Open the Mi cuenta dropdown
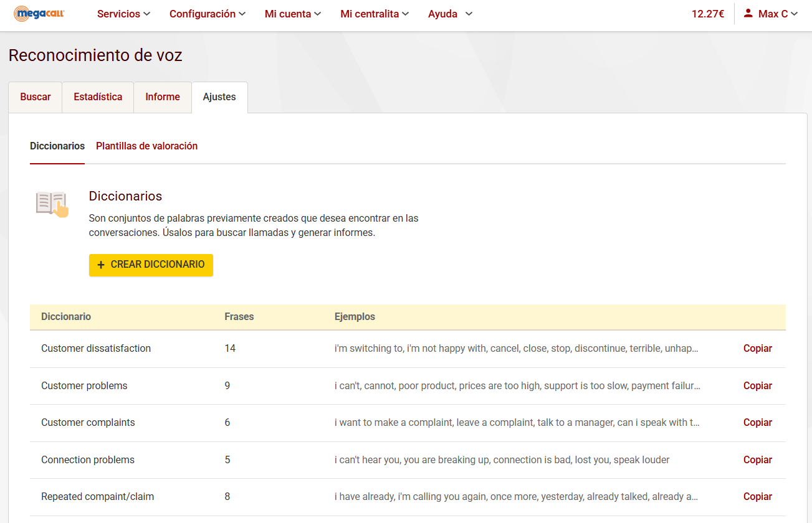 click(x=292, y=14)
